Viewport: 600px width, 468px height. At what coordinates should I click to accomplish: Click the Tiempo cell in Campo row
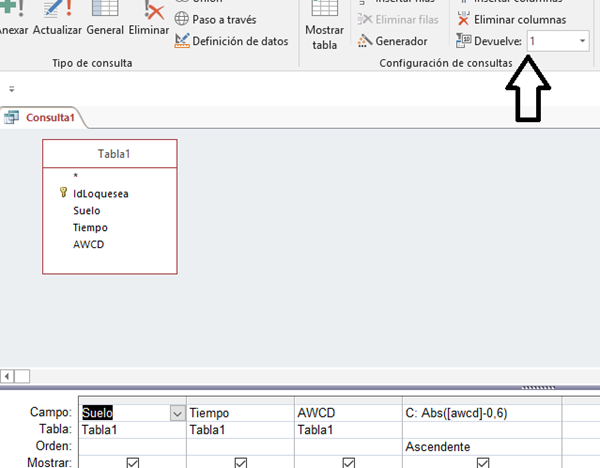click(240, 413)
